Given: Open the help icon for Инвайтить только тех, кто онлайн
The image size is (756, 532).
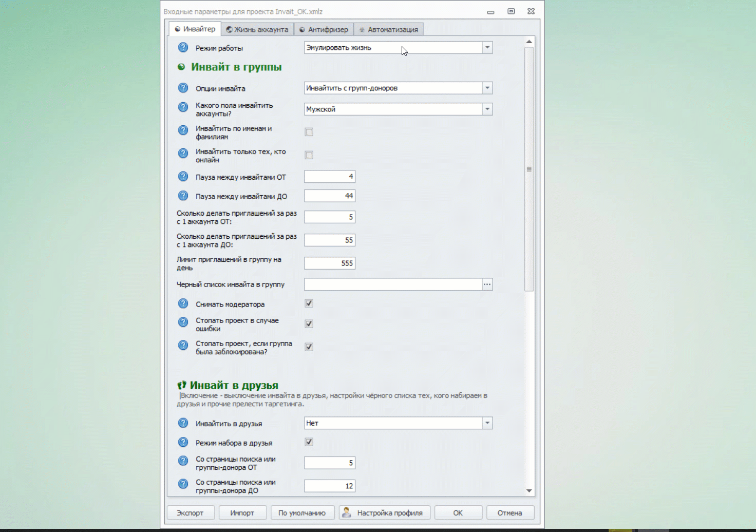Looking at the screenshot, I should (183, 154).
